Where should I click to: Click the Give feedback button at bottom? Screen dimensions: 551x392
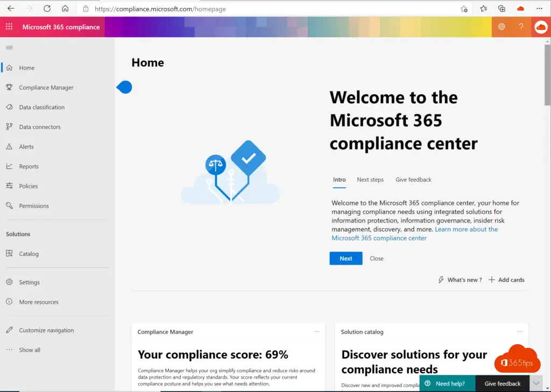coord(503,383)
